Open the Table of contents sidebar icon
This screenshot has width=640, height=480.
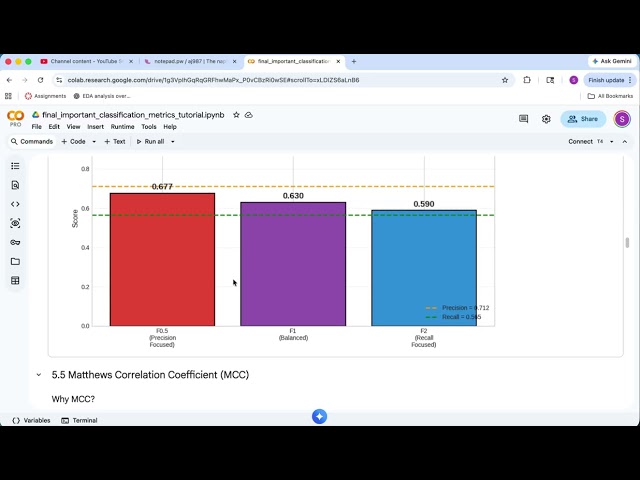click(x=15, y=166)
